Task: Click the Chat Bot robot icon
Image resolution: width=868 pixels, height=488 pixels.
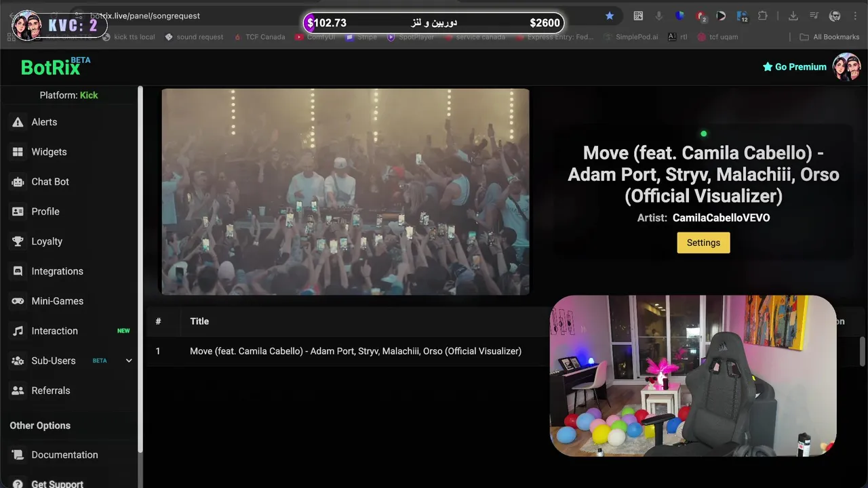Action: [18, 182]
